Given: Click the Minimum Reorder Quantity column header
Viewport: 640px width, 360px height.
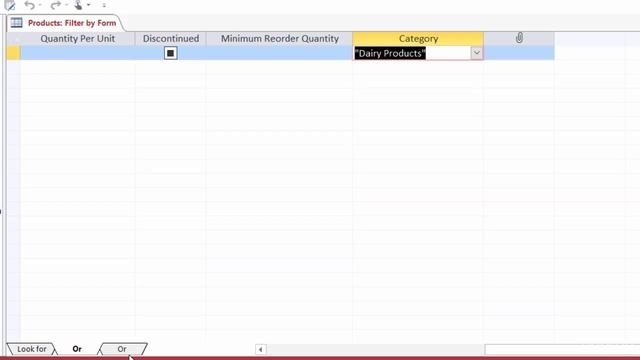Looking at the screenshot, I should pyautogui.click(x=280, y=39).
